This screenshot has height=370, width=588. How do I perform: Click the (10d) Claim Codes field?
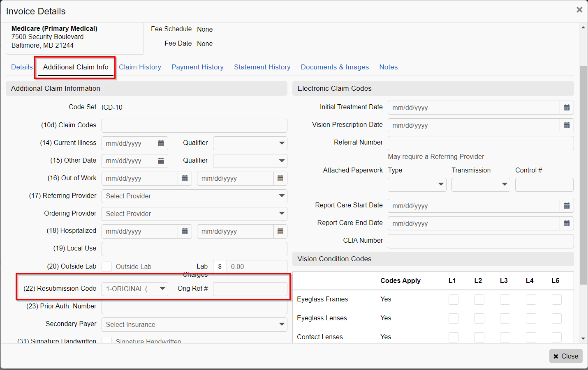[194, 126]
